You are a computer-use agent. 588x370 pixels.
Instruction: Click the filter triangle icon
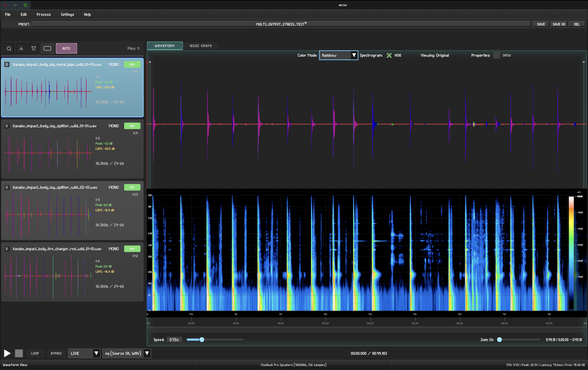pyautogui.click(x=34, y=48)
